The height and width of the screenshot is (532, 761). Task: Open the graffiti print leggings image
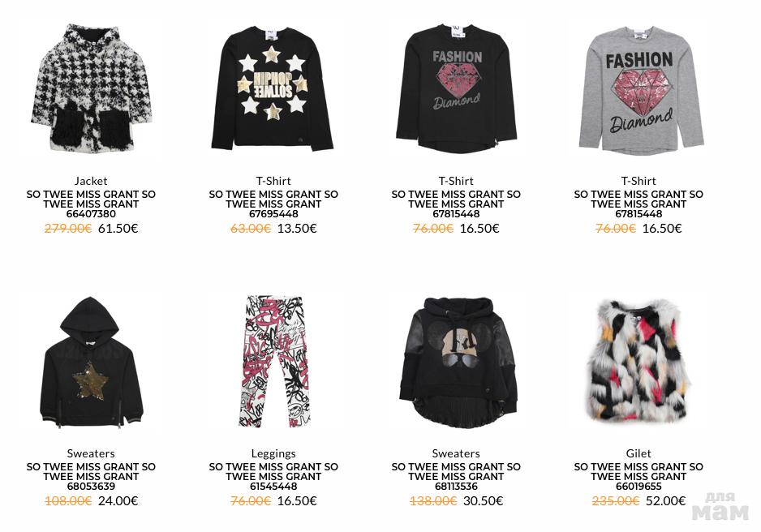pos(273,362)
